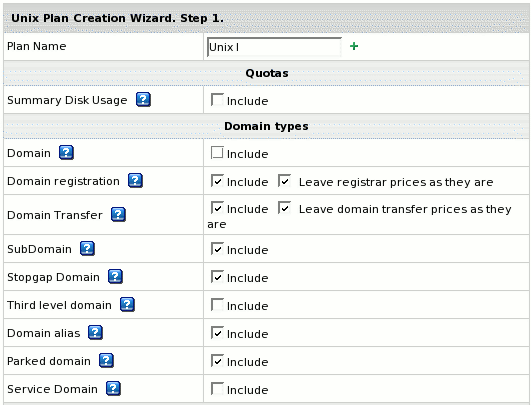531x405 pixels.
Task: Show Third level domain help
Action: pyautogui.click(x=127, y=304)
